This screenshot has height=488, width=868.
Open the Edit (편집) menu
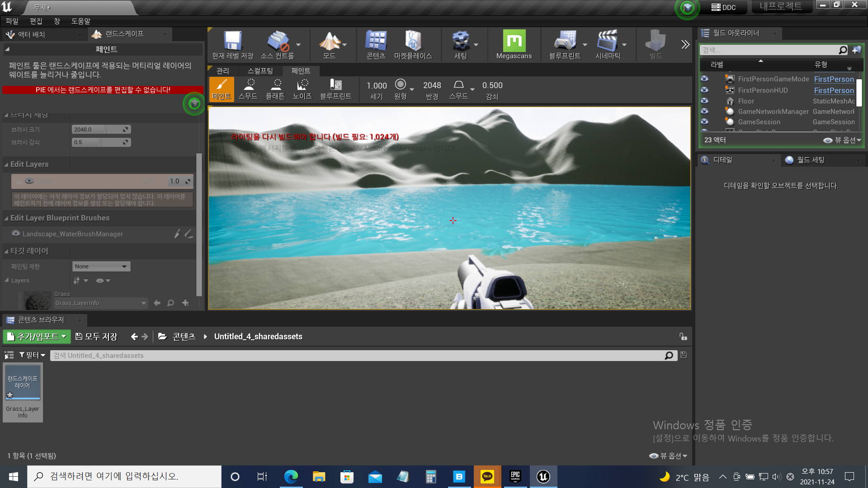pos(36,21)
